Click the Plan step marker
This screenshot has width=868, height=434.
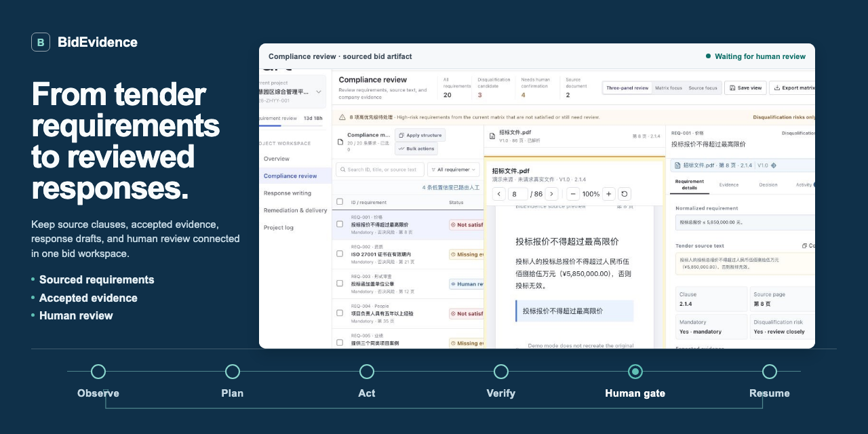pyautogui.click(x=233, y=372)
